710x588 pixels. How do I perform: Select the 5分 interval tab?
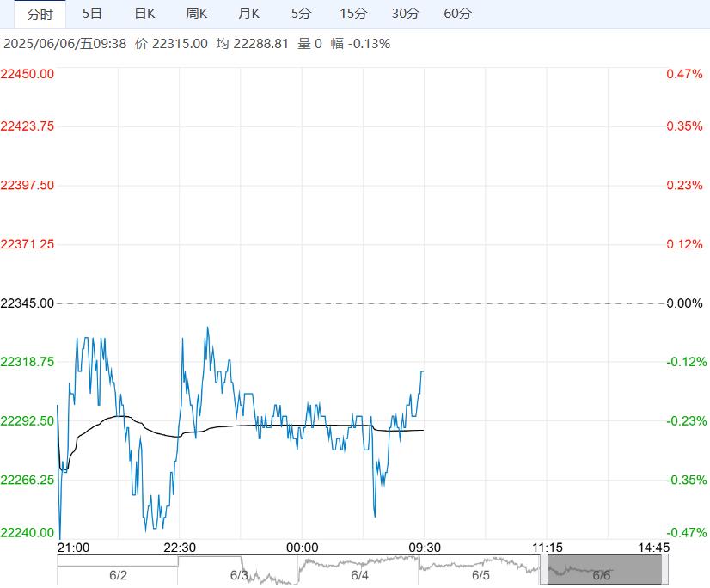pos(302,14)
